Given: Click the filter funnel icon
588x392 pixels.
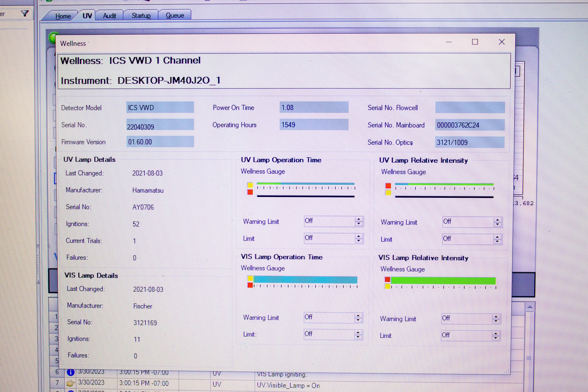Looking at the screenshot, I should (25, 13).
